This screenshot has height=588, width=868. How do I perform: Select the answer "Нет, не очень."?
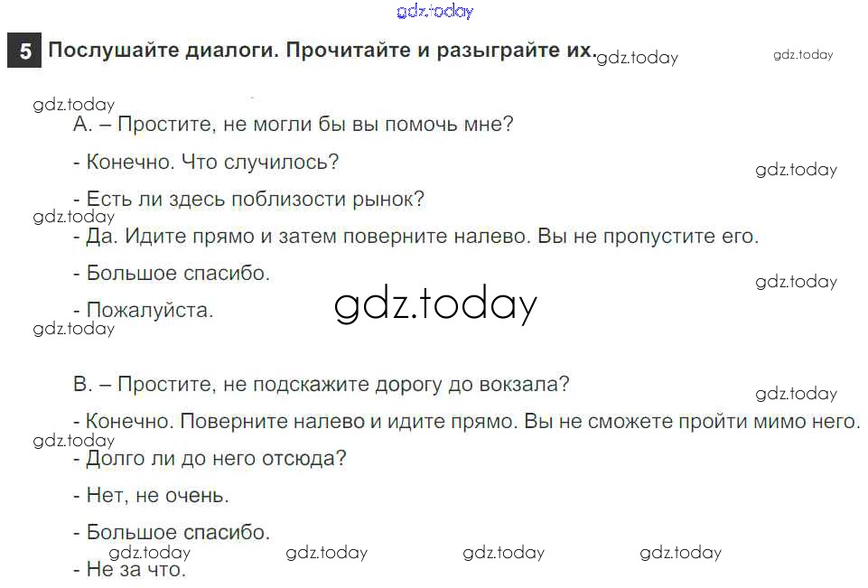[152, 495]
